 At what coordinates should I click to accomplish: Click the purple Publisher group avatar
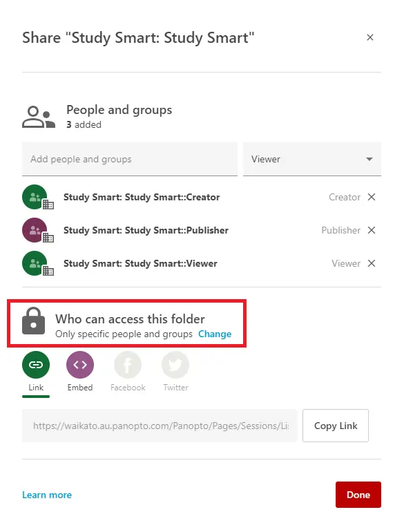[37, 231]
